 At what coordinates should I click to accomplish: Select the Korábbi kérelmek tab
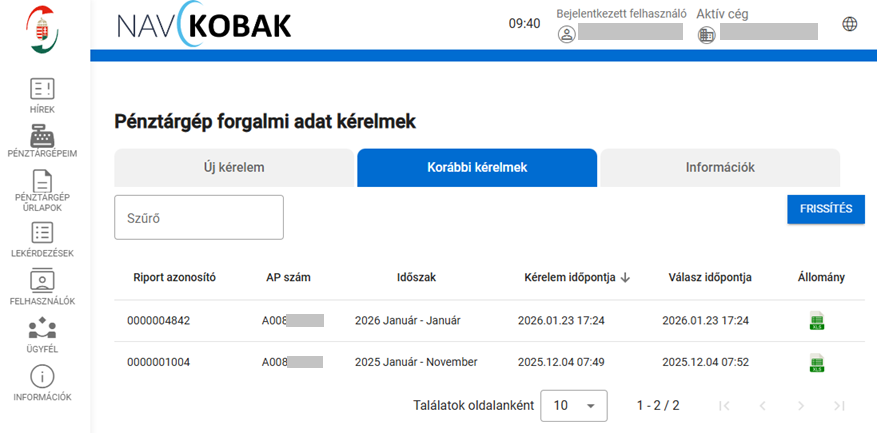point(477,168)
